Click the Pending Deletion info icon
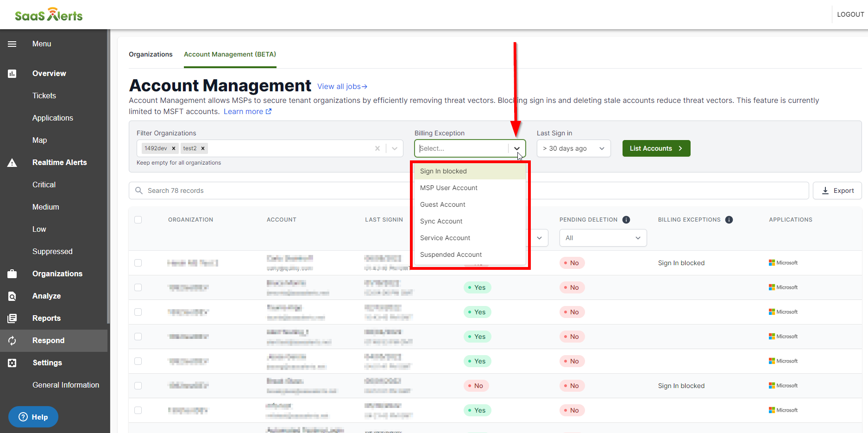868x433 pixels. (626, 220)
